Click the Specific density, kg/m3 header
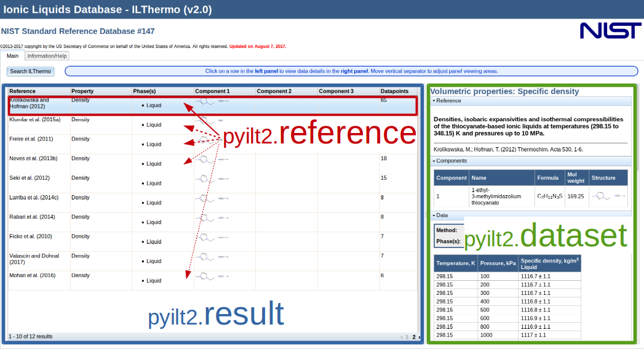 pyautogui.click(x=549, y=264)
